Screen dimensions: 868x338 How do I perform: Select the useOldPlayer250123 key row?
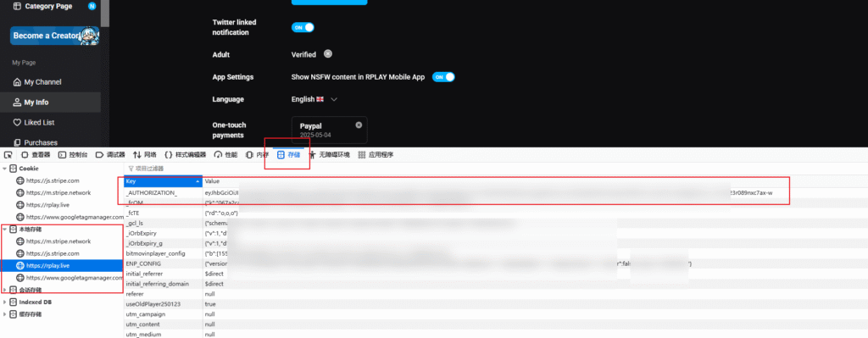click(x=495, y=304)
